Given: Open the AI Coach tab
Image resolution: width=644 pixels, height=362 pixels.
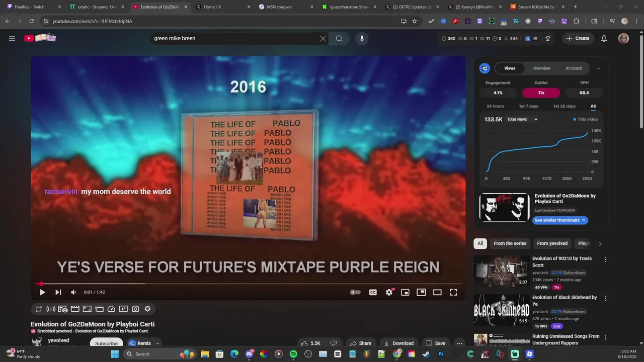Looking at the screenshot, I should click(574, 68).
